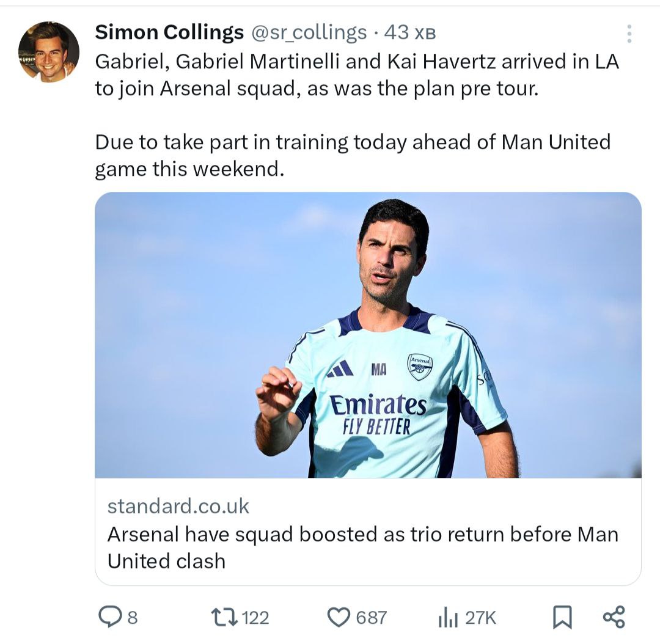Image resolution: width=660 pixels, height=644 pixels.
Task: Click the retweet count 122
Action: (x=255, y=618)
